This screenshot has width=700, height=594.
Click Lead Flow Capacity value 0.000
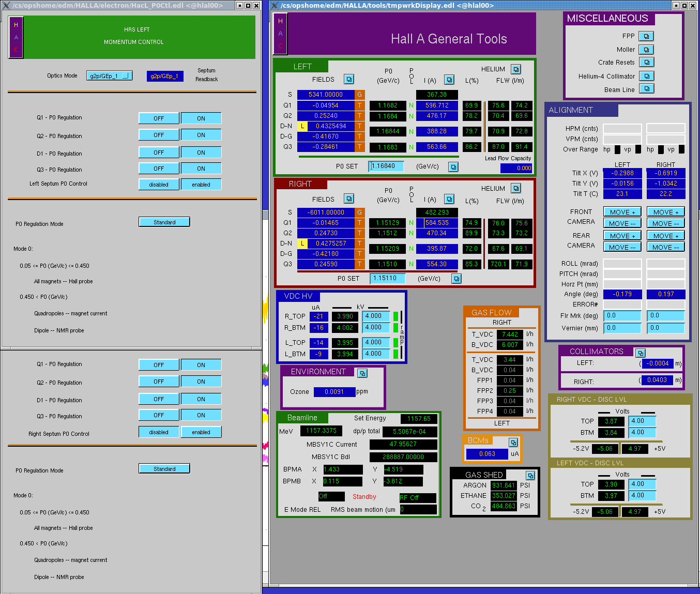(x=516, y=168)
